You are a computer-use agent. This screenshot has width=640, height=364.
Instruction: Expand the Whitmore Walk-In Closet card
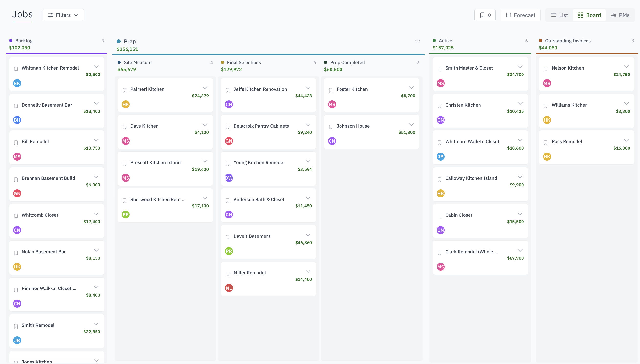[x=520, y=140]
